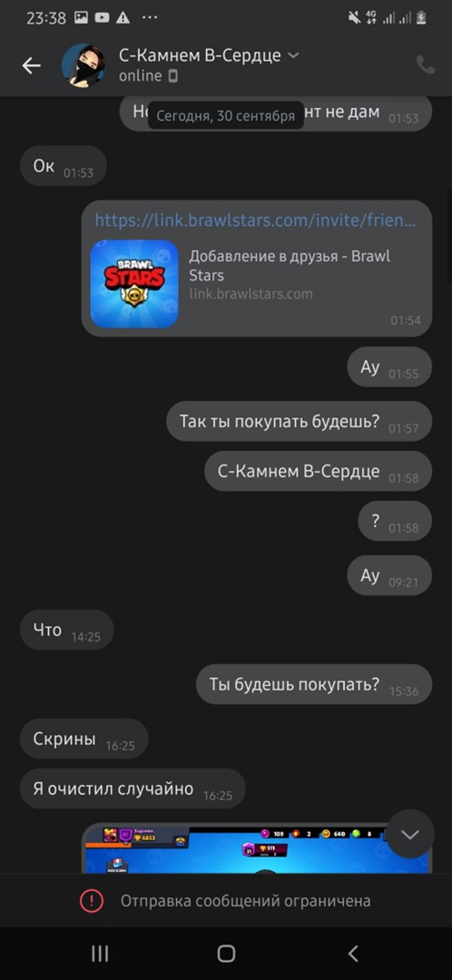Select the 'Я очистил случайно' message
The image size is (452, 980).
(133, 789)
